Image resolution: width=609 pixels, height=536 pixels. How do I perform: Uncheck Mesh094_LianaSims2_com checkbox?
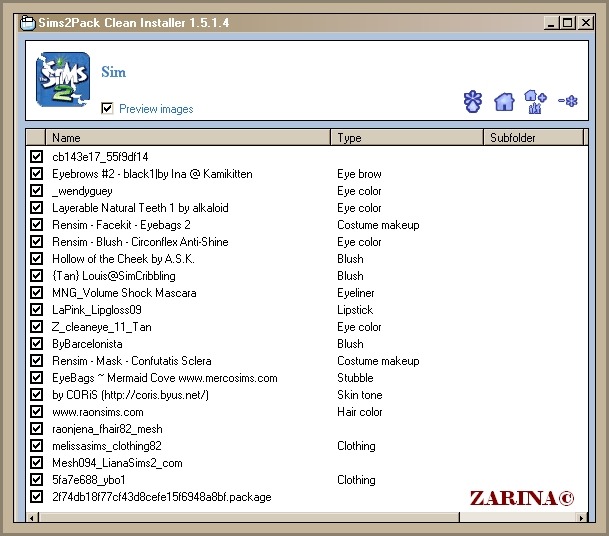[x=37, y=463]
